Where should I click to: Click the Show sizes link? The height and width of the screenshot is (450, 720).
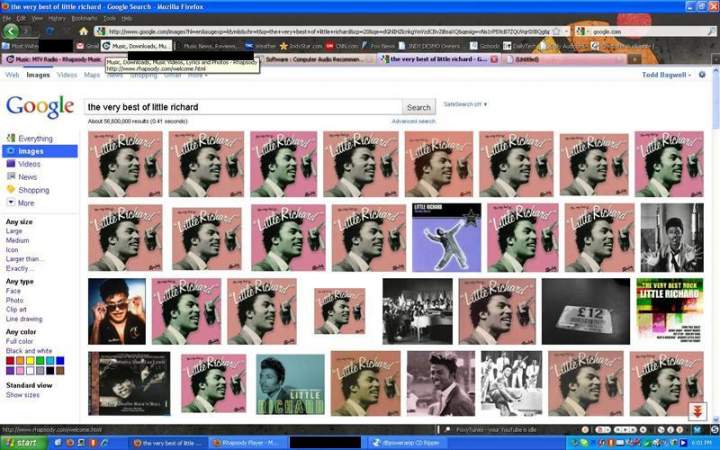tap(22, 395)
